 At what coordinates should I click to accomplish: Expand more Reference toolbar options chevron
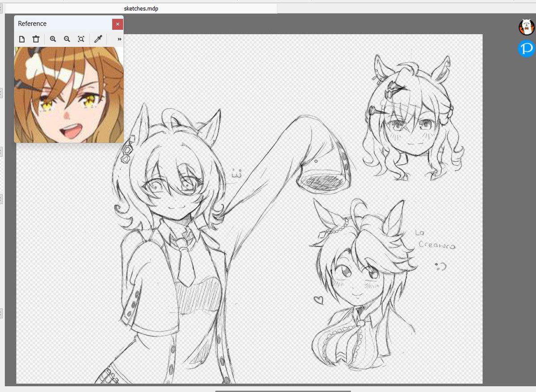coord(119,39)
